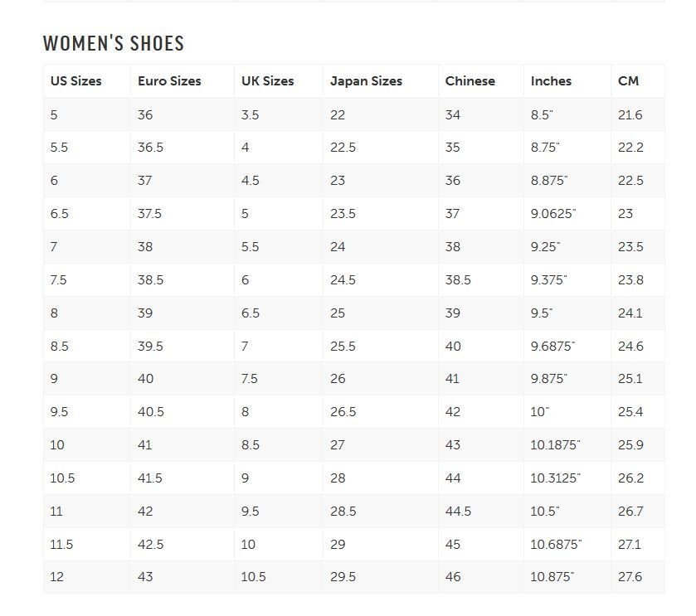Select Chinese size 38.5 cell

pyautogui.click(x=481, y=280)
